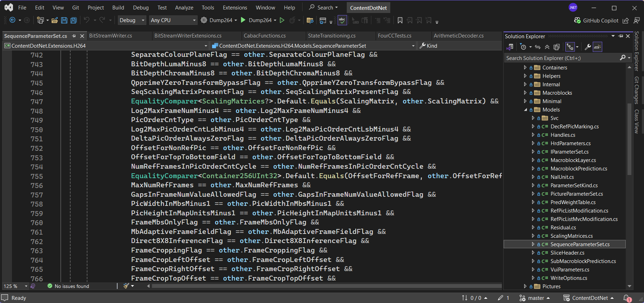This screenshot has width=644, height=303.
Task: Click in the Search Solution Explorer field
Action: tap(562, 58)
